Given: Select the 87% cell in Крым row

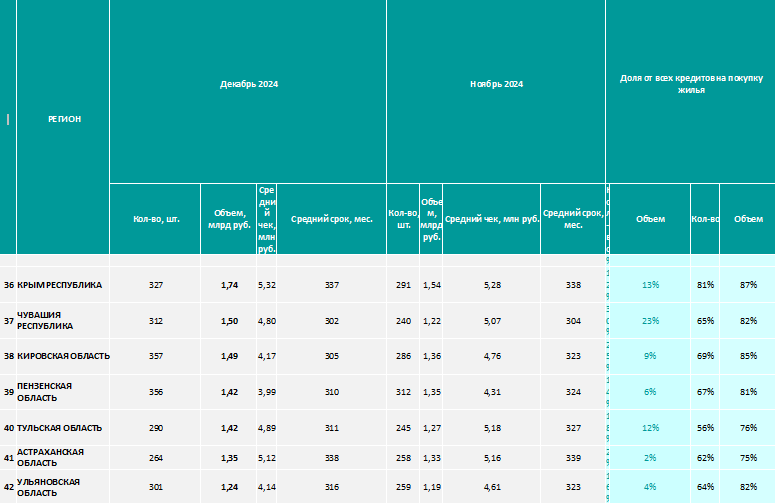Looking at the screenshot, I should 748,285.
